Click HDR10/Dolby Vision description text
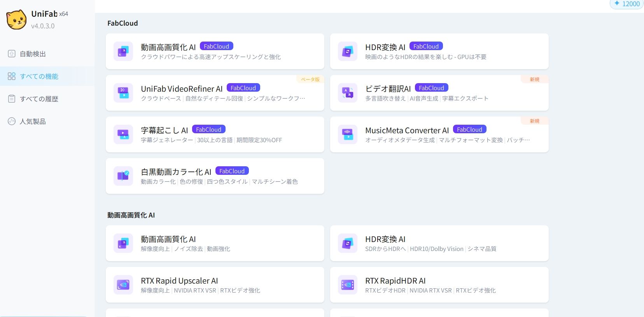 pos(437,249)
